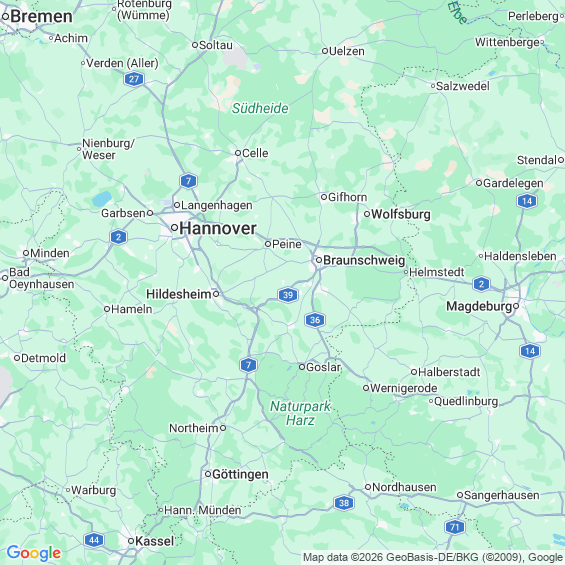This screenshot has height=565, width=565.
Task: Click the A38 highway shield near Nordhausen
Action: (344, 503)
